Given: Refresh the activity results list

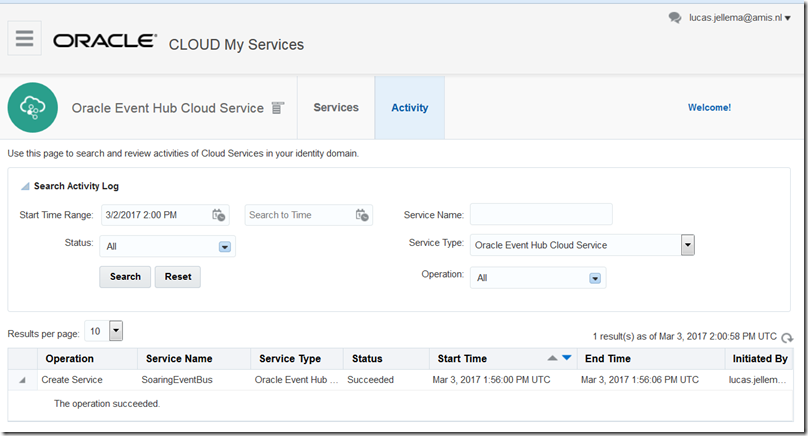Looking at the screenshot, I should point(787,339).
